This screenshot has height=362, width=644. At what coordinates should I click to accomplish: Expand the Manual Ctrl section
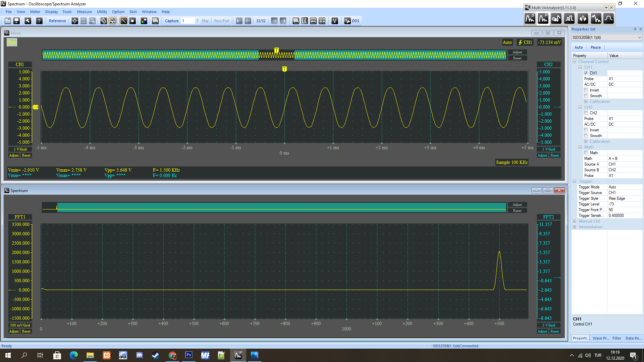[x=575, y=221]
